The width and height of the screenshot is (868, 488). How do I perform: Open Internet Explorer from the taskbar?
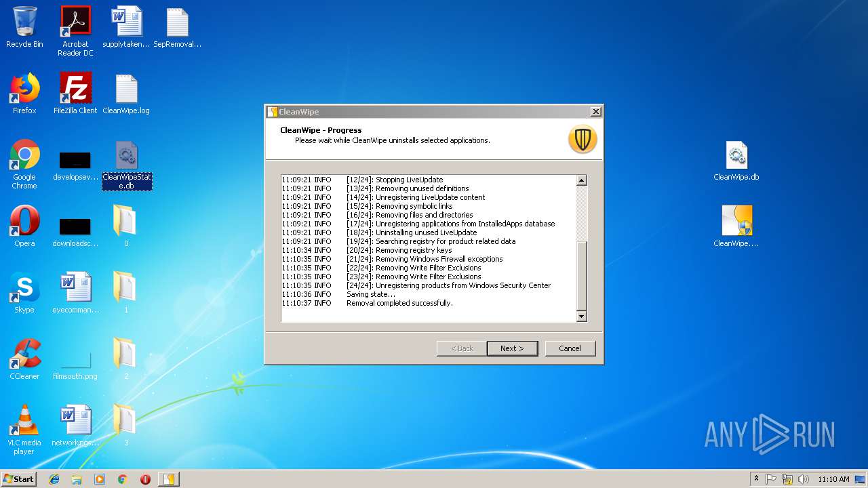point(54,479)
